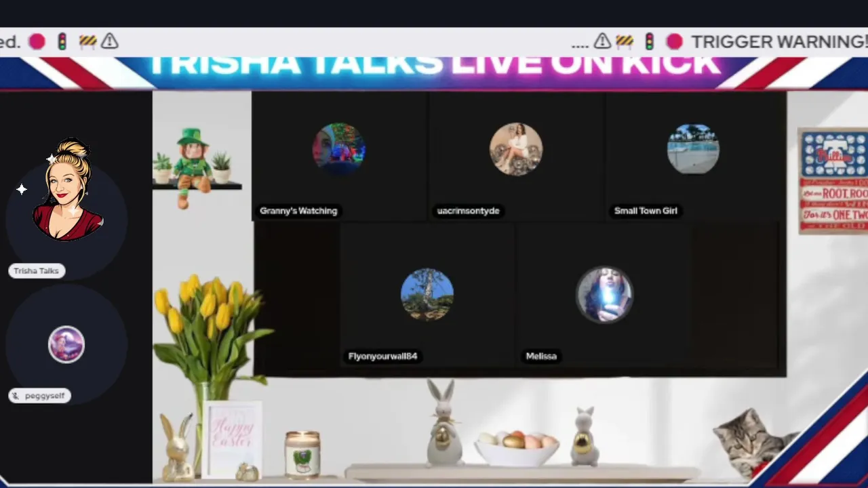Viewport: 868px width, 488px height.
Task: Click warning triangle icon in right ticker
Action: point(602,42)
